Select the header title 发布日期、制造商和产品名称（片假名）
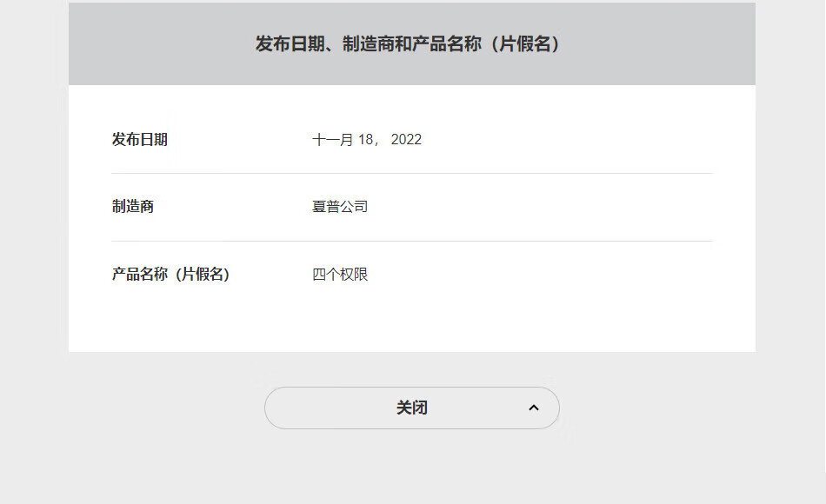 click(409, 43)
